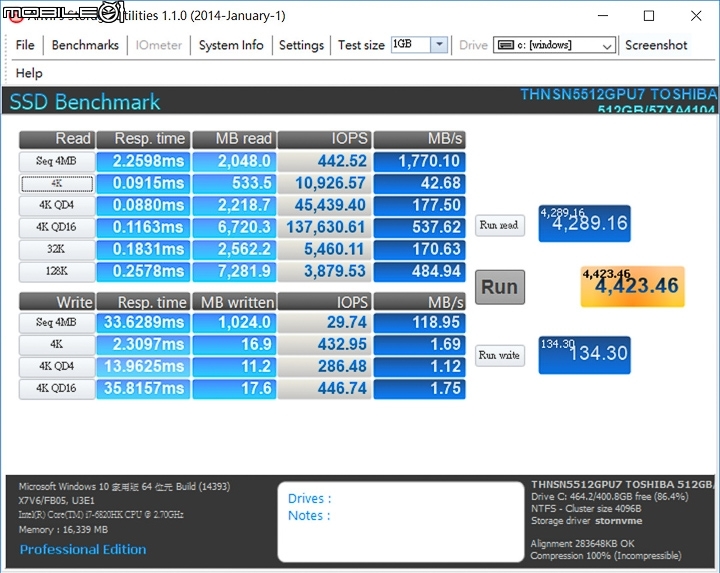Image resolution: width=720 pixels, height=573 pixels.
Task: Toggle the read 4K QD16 test button
Action: click(x=57, y=227)
